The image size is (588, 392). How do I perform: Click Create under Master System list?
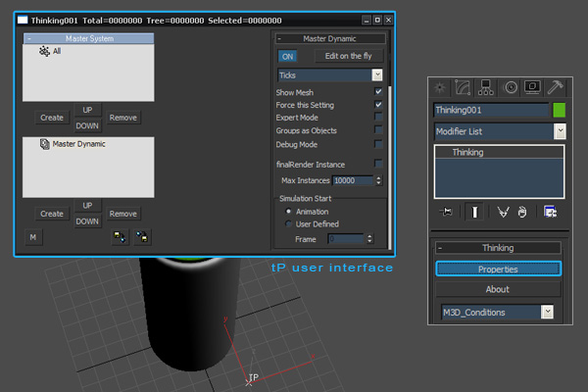[x=52, y=118]
